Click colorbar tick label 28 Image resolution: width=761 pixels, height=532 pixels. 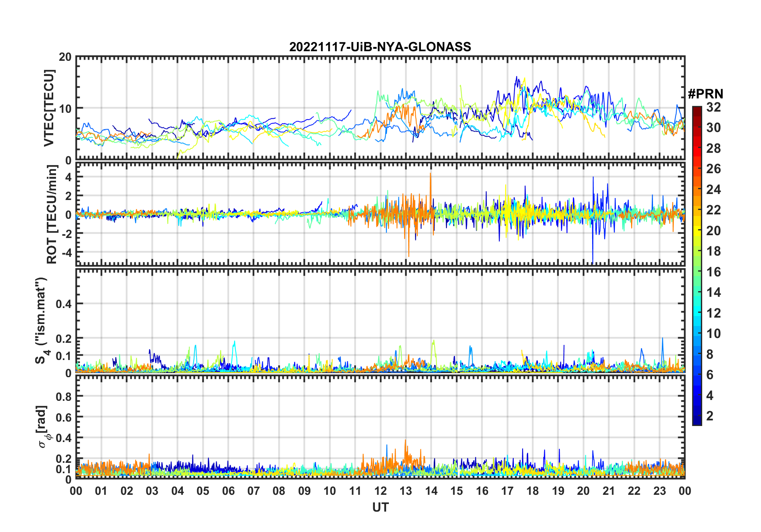[713, 148]
